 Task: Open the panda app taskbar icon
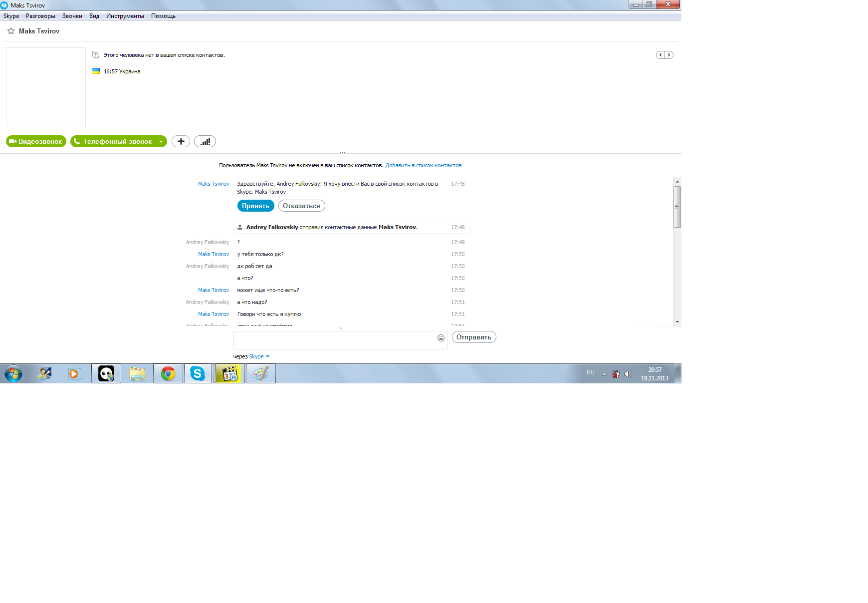(x=106, y=373)
